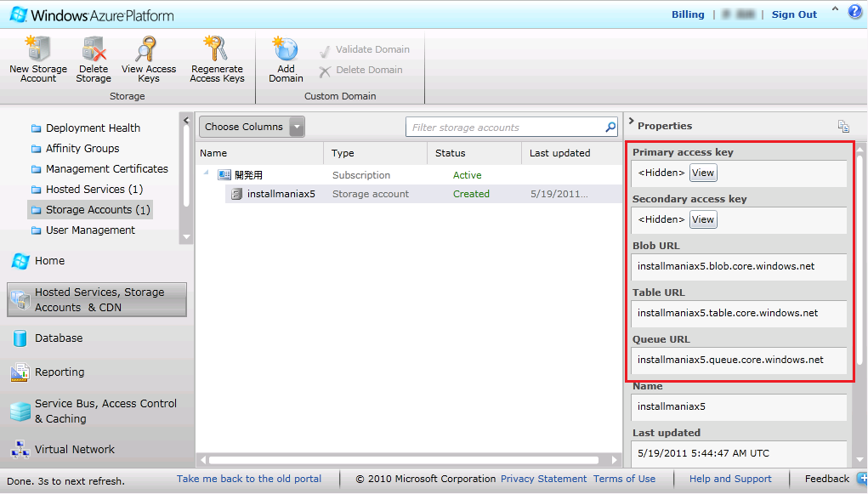
Task: Click the Properties panel scroll down arrow
Action: (x=859, y=460)
